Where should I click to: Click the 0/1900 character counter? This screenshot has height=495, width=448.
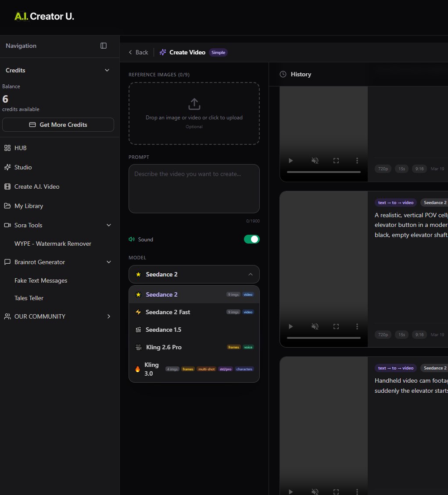(x=253, y=221)
